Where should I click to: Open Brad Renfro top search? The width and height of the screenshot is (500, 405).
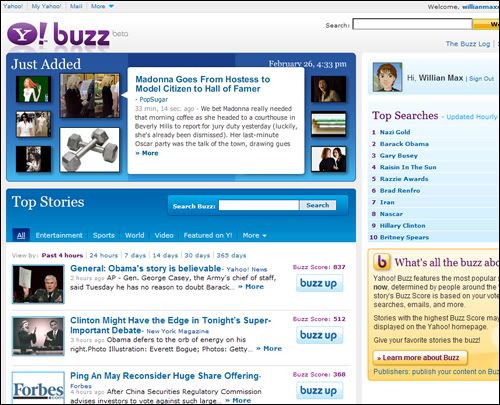click(400, 190)
